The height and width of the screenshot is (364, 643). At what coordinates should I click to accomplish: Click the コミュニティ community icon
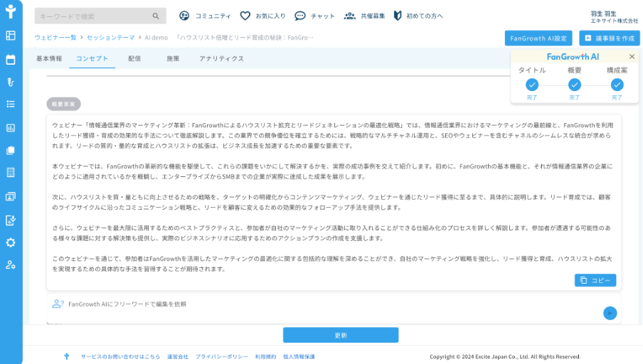[x=184, y=16]
